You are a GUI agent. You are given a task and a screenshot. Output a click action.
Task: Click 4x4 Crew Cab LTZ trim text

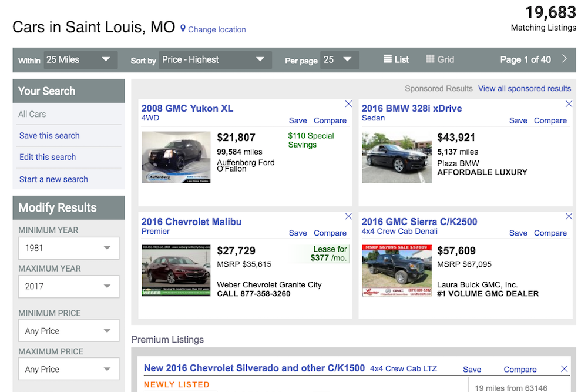coord(404,368)
